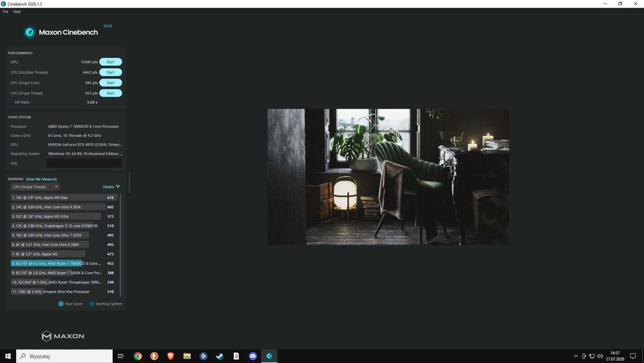Image resolution: width=644 pixels, height=363 pixels.
Task: Click the Your Score legend dot
Action: 61,304
